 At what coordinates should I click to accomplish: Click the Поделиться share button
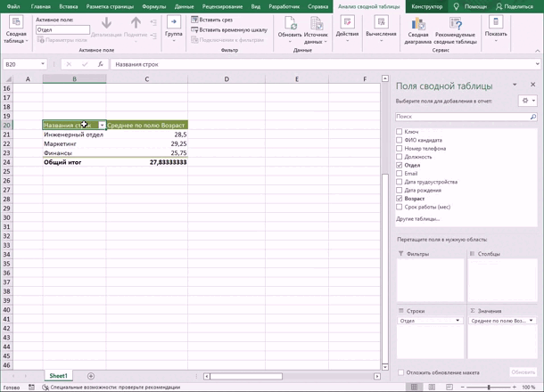pos(515,6)
